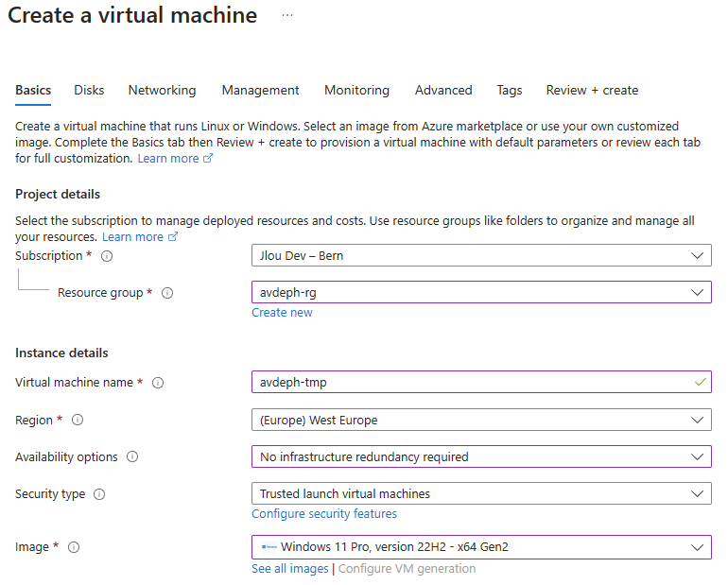This screenshot has height=585, width=728.
Task: Go to the Monitoring tab
Action: pos(356,90)
